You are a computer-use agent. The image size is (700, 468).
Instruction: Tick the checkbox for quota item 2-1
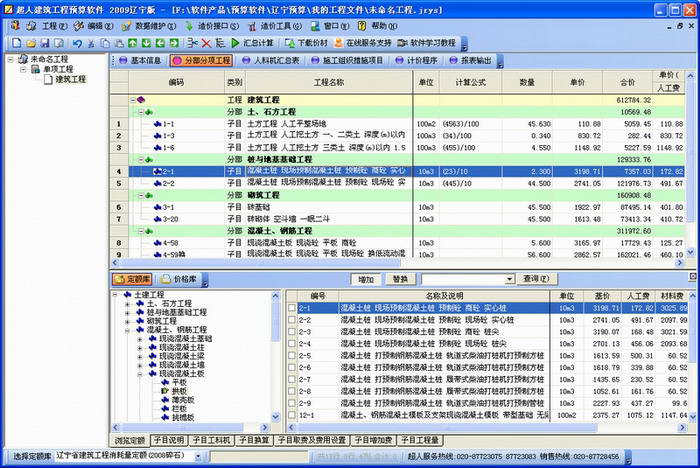292,308
